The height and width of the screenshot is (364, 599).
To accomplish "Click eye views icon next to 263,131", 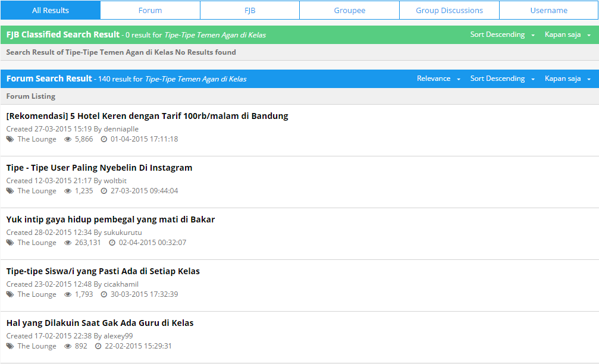I will click(x=68, y=243).
